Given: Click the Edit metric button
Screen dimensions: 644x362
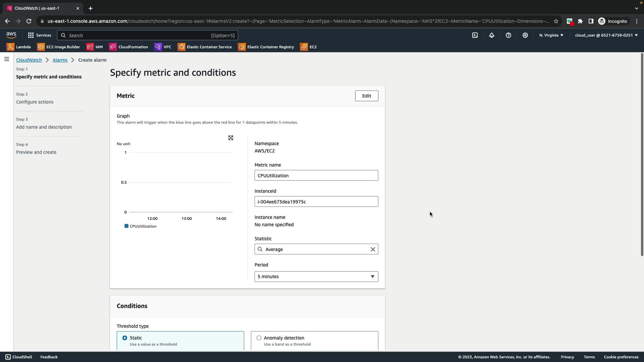Looking at the screenshot, I should pos(366,96).
